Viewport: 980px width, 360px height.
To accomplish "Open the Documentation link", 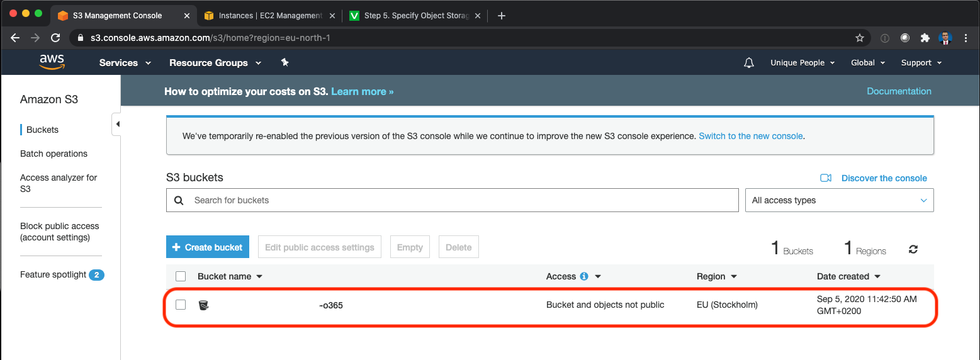I will point(899,91).
